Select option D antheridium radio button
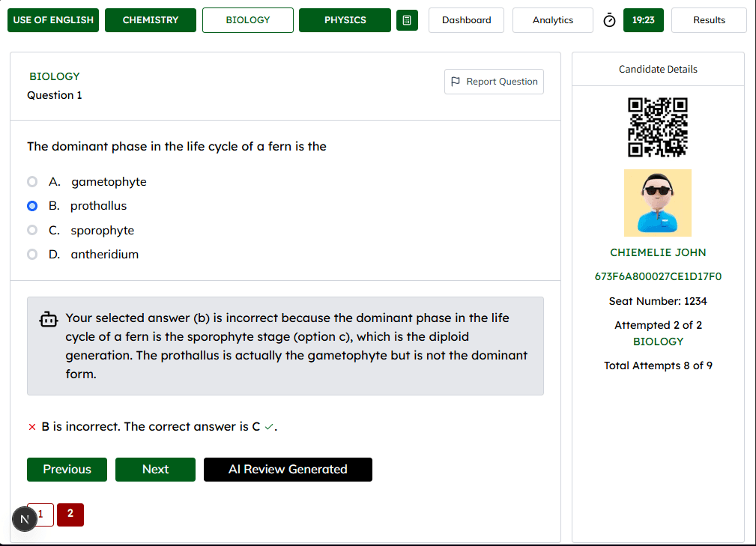This screenshot has height=546, width=756. (x=32, y=255)
